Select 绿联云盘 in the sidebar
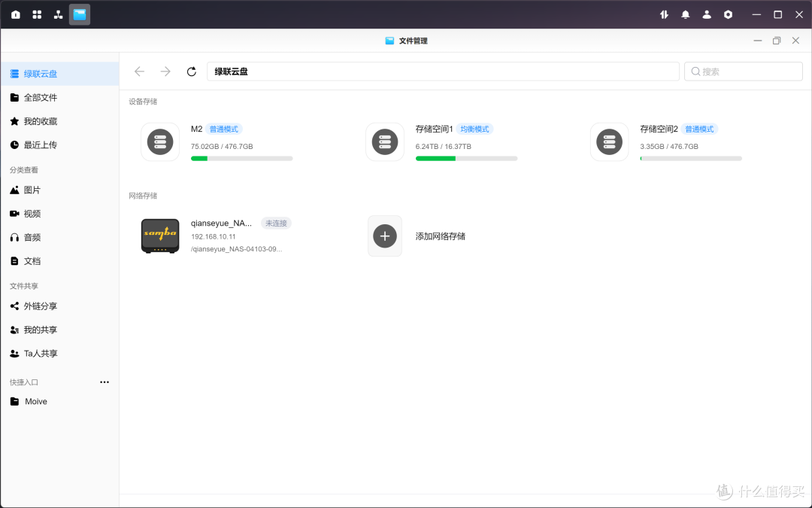The image size is (812, 508). [59, 74]
